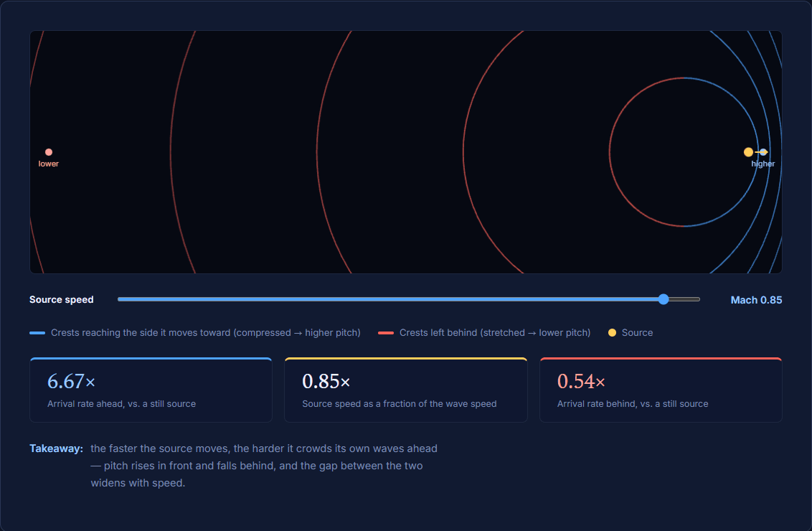Click the 'lower' label under the pink dot
The height and width of the screenshot is (531, 812).
point(49,164)
